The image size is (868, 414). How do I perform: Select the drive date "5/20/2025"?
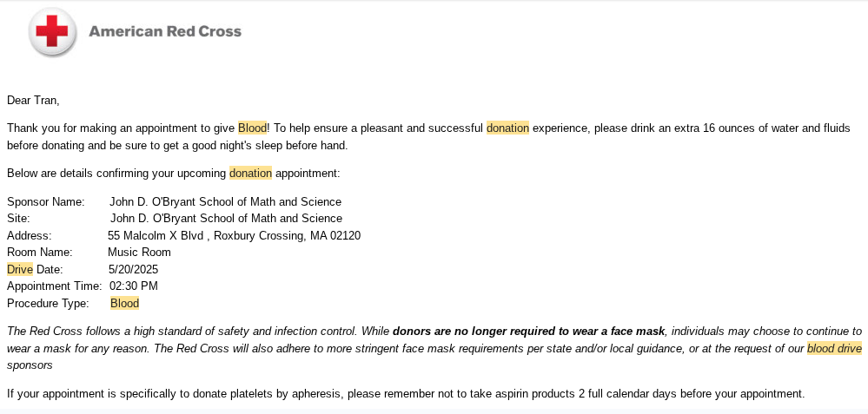point(133,270)
